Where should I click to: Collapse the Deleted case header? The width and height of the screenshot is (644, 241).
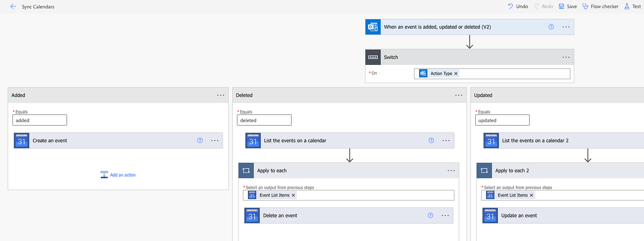pos(350,95)
